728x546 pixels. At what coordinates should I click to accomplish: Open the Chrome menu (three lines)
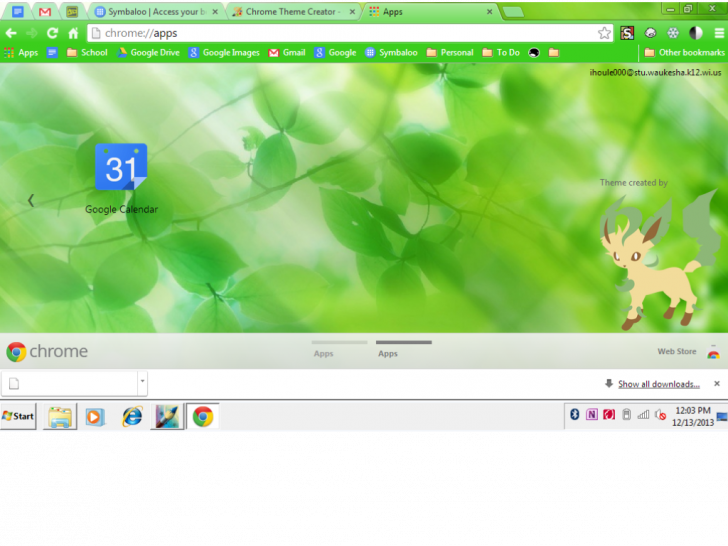[719, 33]
